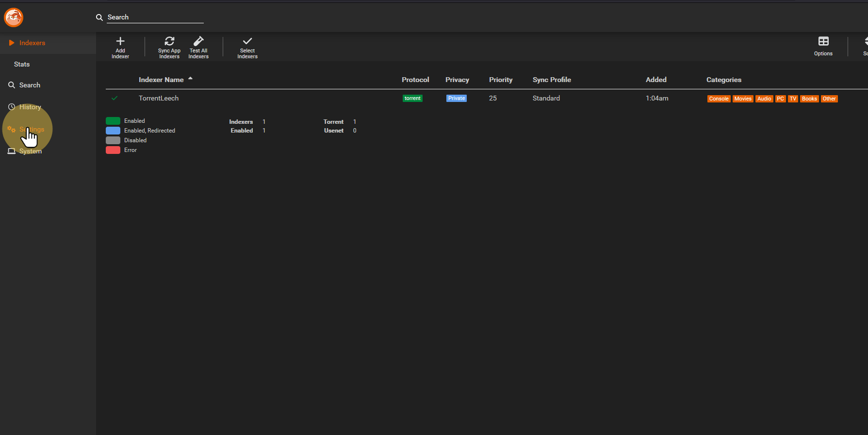Click the blue Private privacy badge
The width and height of the screenshot is (868, 435).
(x=457, y=98)
